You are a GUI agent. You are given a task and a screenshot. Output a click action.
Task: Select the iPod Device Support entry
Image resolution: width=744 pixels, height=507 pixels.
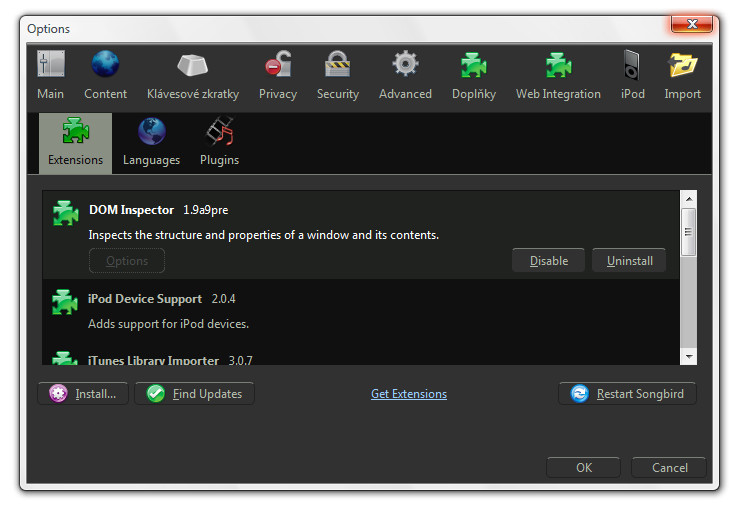[x=361, y=309]
